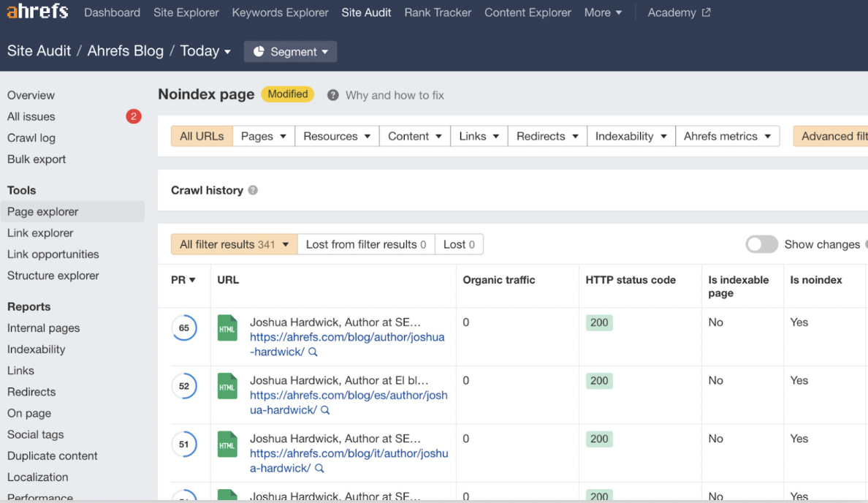Image resolution: width=868 pixels, height=503 pixels.
Task: Click the magnifier icon after the es/author URL
Action: [325, 410]
